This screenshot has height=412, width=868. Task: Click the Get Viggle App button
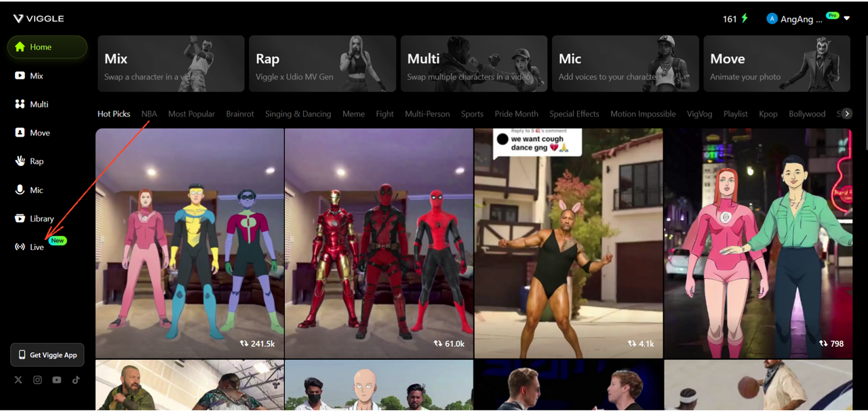(47, 355)
